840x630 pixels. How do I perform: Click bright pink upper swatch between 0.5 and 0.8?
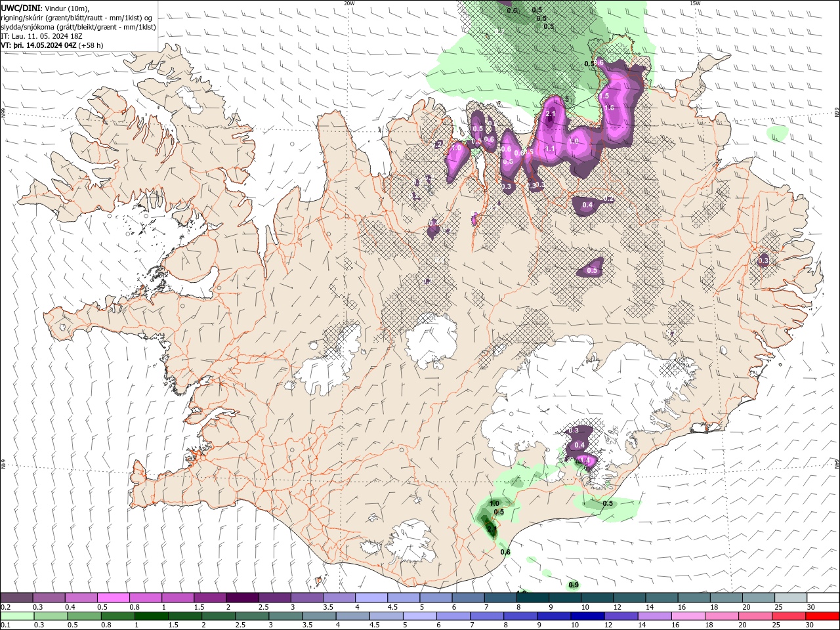(x=114, y=597)
